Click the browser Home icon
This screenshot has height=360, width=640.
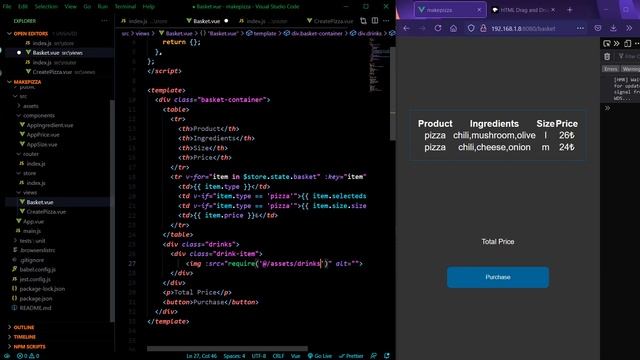pos(453,28)
